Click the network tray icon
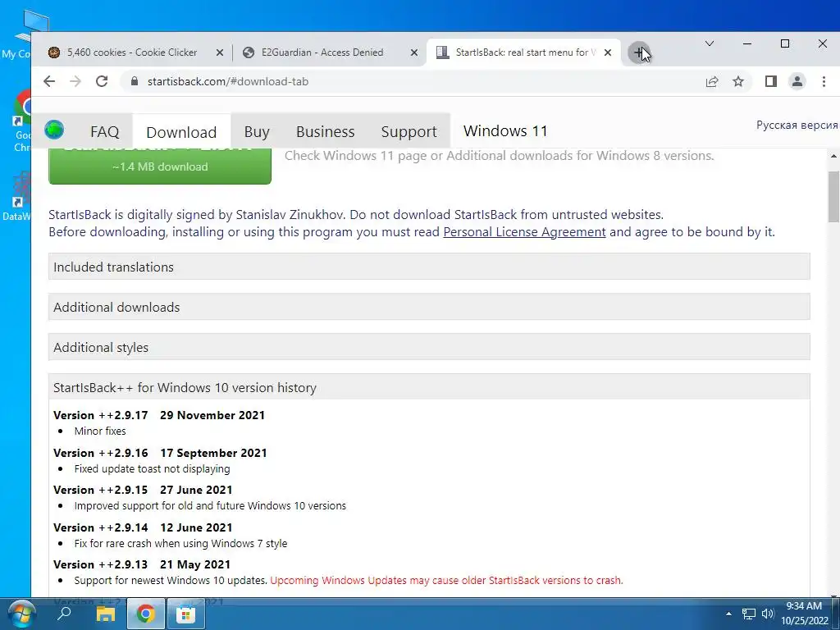 pyautogui.click(x=749, y=614)
